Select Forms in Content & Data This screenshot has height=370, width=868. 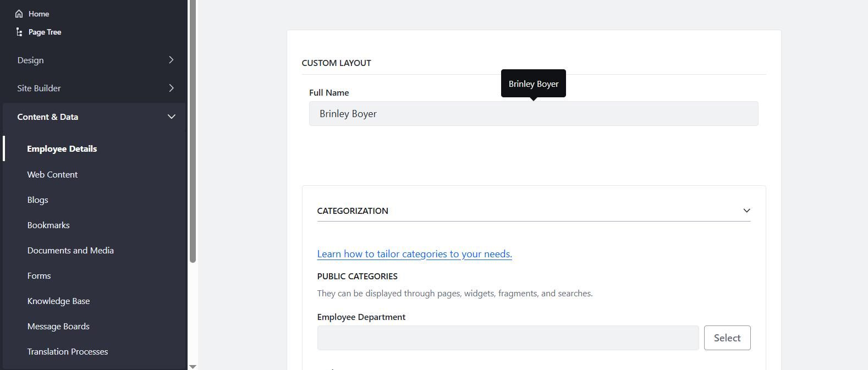[39, 275]
